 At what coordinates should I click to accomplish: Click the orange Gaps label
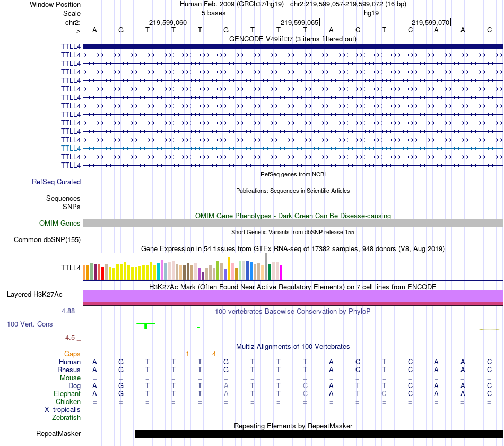click(x=72, y=354)
